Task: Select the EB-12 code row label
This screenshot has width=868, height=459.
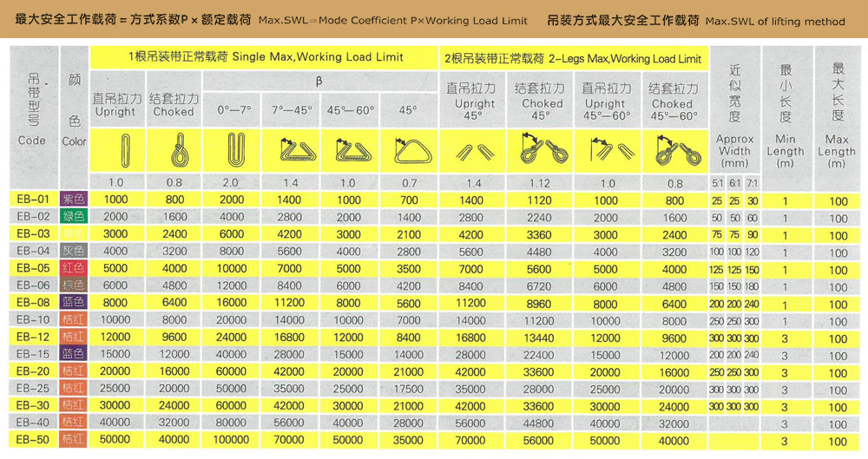Action: tap(32, 337)
